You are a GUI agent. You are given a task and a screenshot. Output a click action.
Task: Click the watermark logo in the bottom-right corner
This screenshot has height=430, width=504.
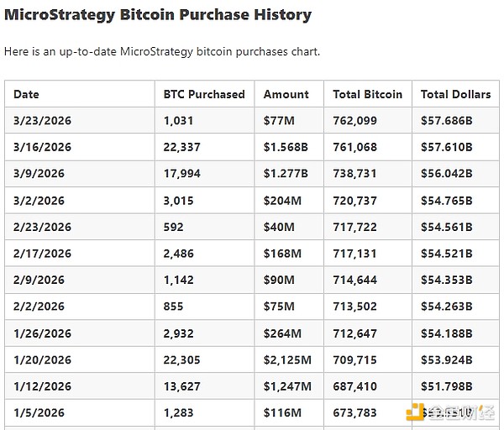click(449, 412)
